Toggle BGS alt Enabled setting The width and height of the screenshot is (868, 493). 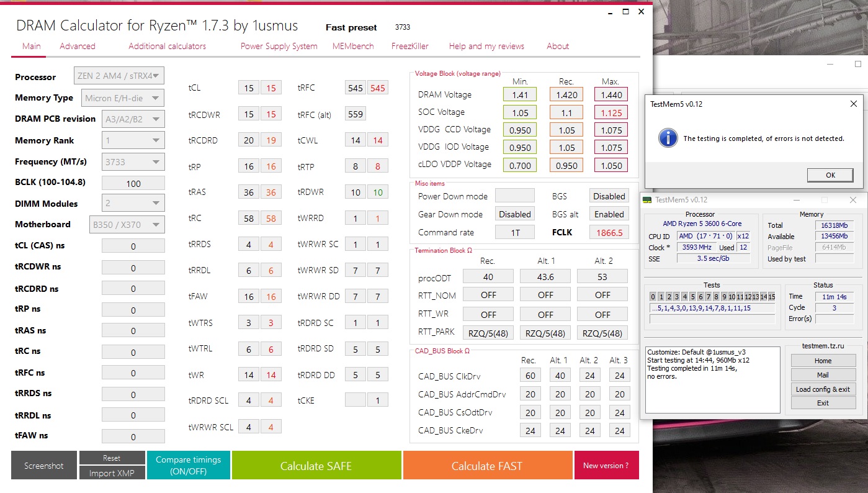tap(609, 214)
